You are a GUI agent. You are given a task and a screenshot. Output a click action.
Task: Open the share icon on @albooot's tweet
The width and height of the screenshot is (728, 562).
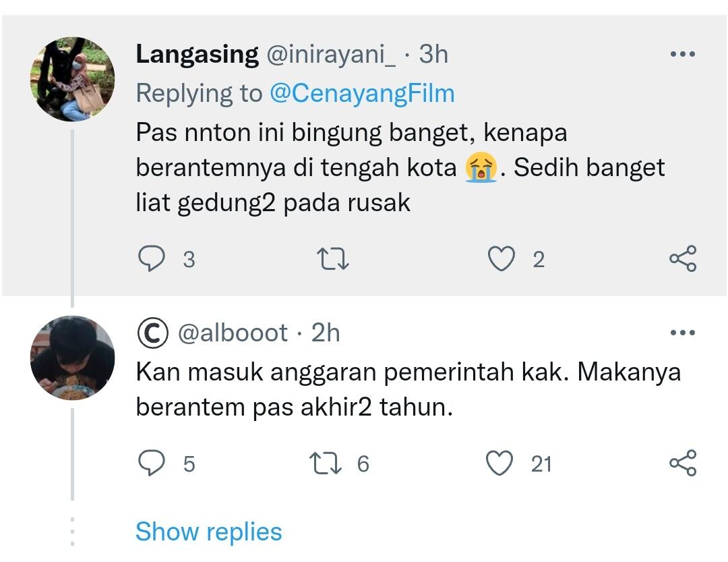coord(684,463)
